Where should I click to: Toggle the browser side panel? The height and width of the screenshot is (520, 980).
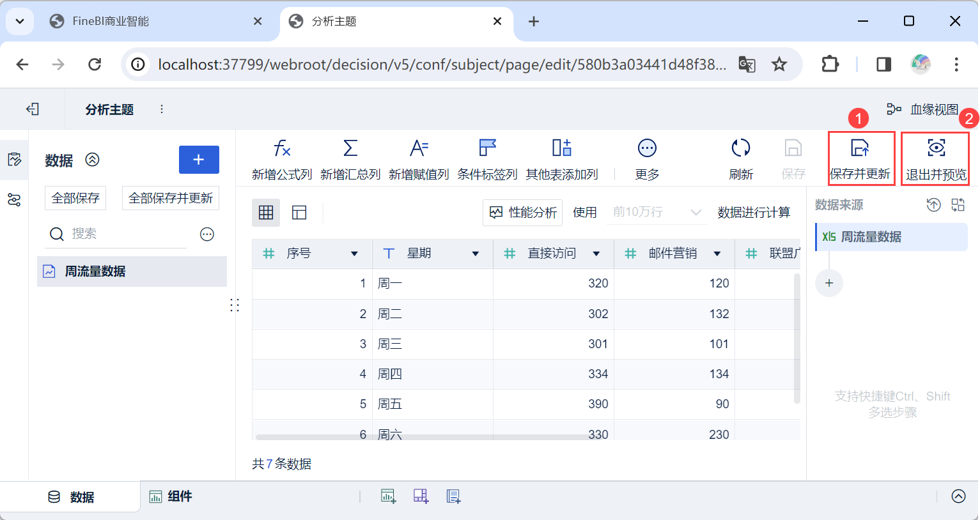(x=884, y=65)
